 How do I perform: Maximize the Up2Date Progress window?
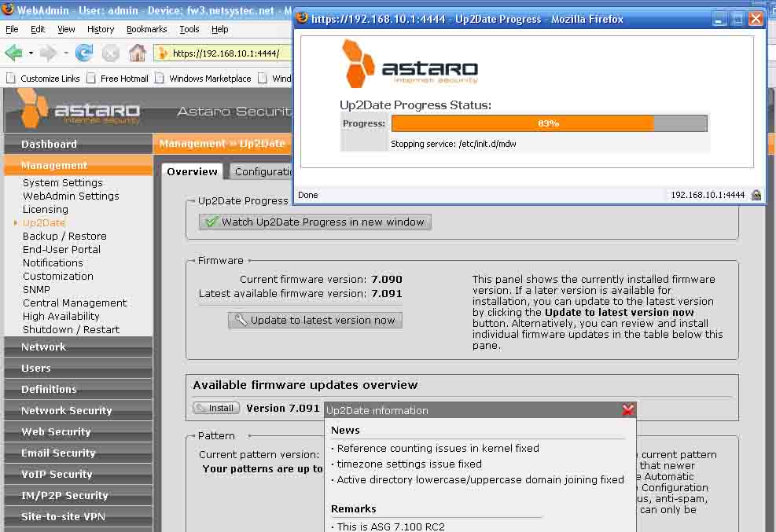[737, 20]
